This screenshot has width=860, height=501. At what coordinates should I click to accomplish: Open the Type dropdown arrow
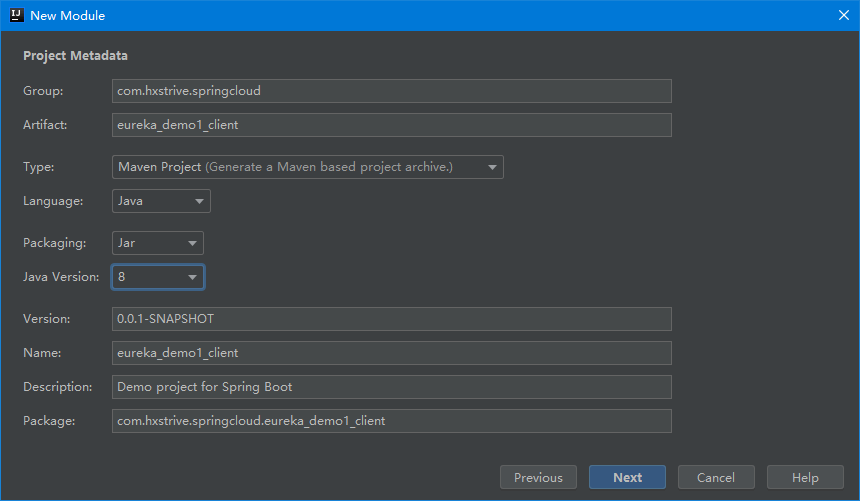(492, 167)
